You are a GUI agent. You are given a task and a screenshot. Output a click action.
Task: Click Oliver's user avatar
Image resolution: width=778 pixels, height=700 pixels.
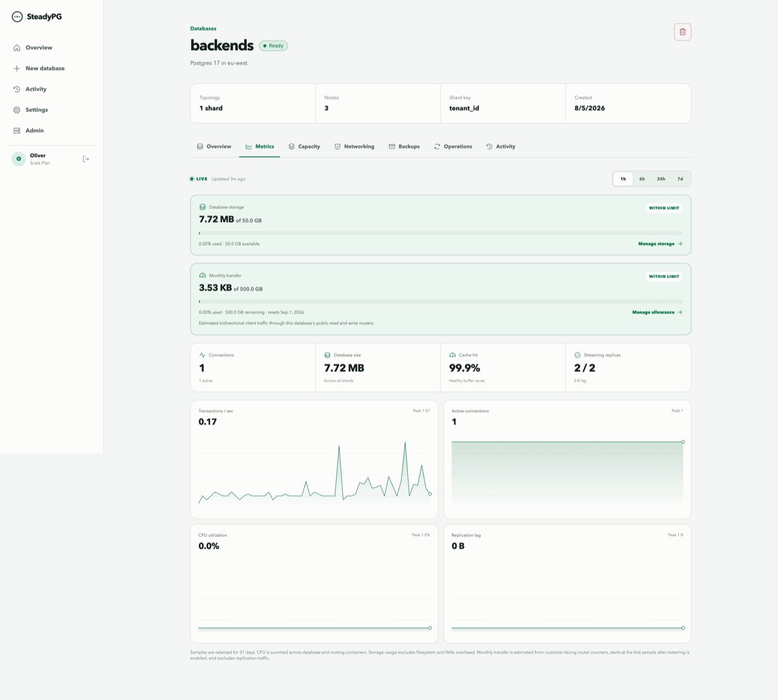19,159
